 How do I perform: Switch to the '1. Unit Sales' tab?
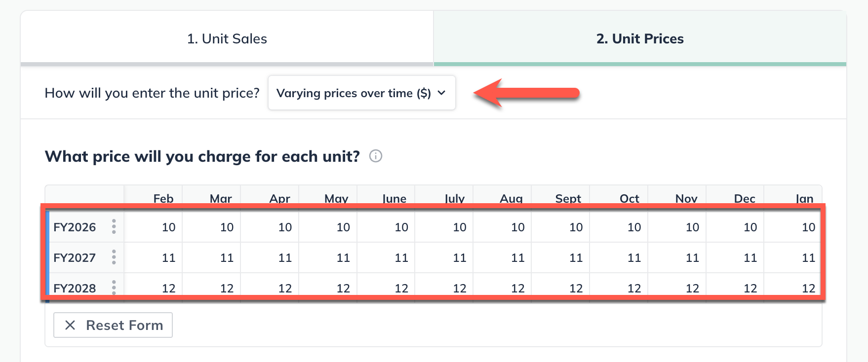point(227,38)
